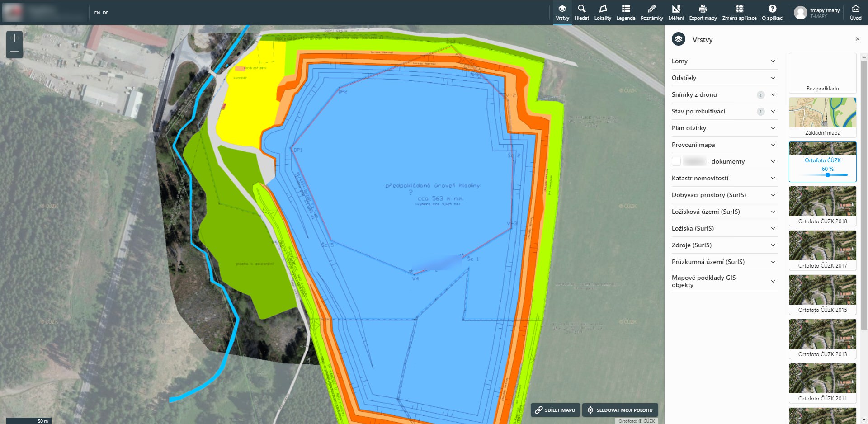Screen dimensions: 868x424
Task: Switch language to DE
Action: tap(105, 13)
